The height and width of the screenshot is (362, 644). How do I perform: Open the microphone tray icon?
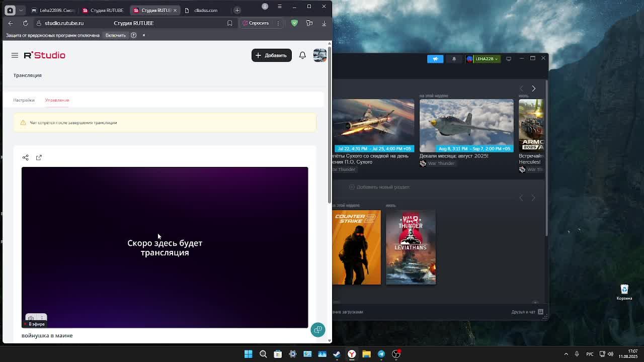click(577, 354)
